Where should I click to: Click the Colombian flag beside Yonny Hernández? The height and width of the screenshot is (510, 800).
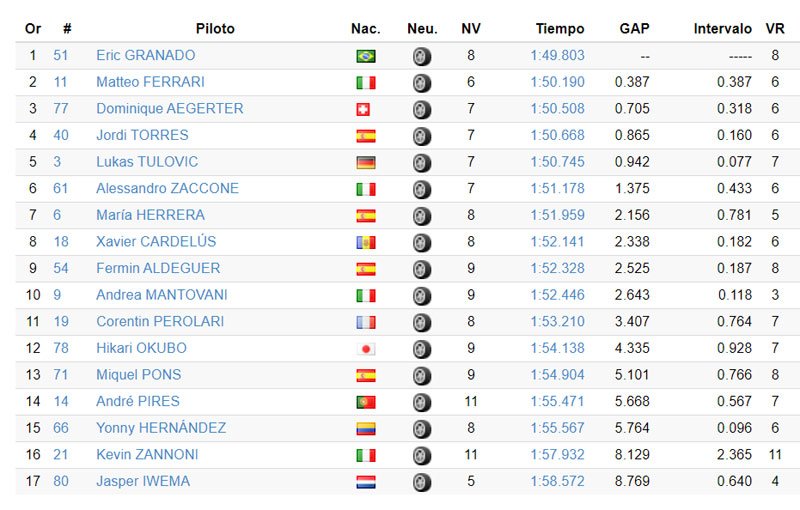pyautogui.click(x=366, y=429)
